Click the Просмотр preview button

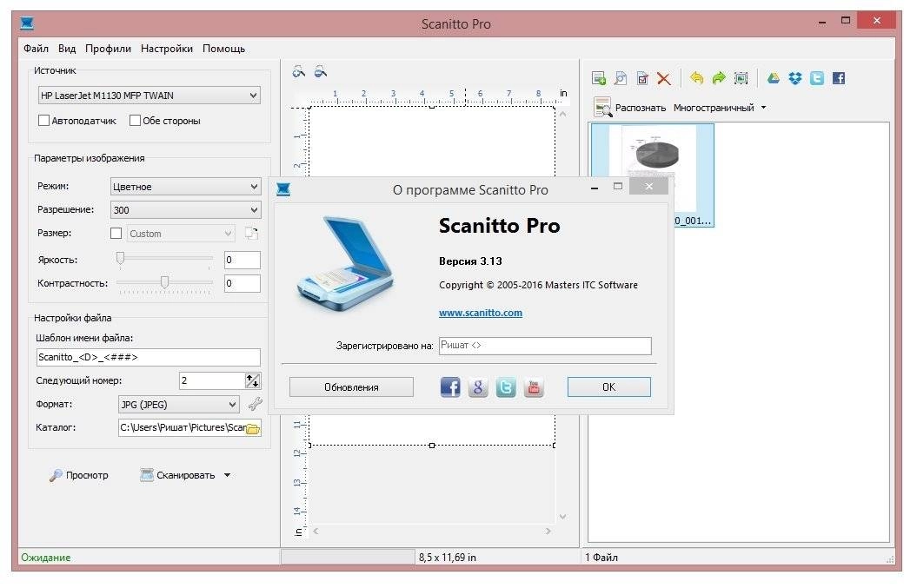click(79, 475)
